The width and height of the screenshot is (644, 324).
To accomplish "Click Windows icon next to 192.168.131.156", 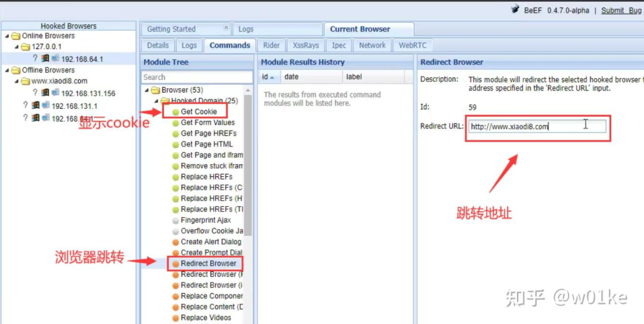I will tap(55, 93).
